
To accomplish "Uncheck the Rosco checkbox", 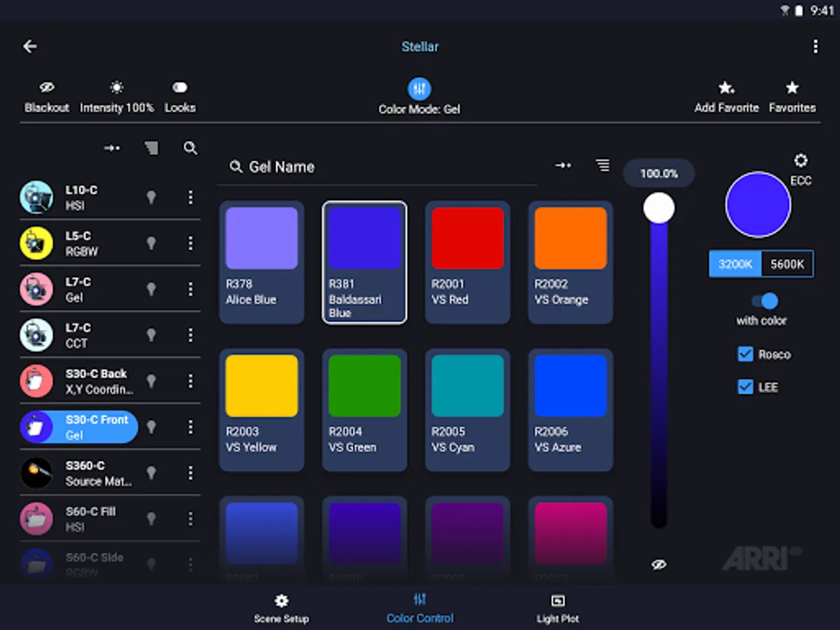I will [745, 354].
